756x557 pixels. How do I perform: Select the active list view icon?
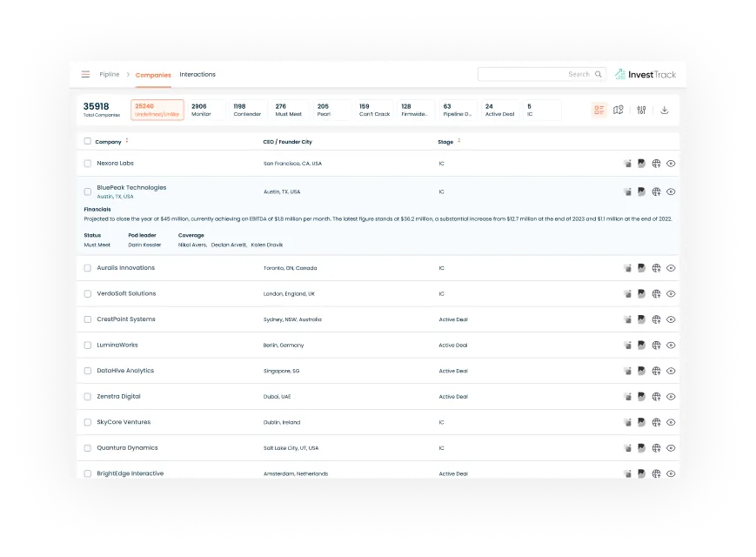[599, 110]
